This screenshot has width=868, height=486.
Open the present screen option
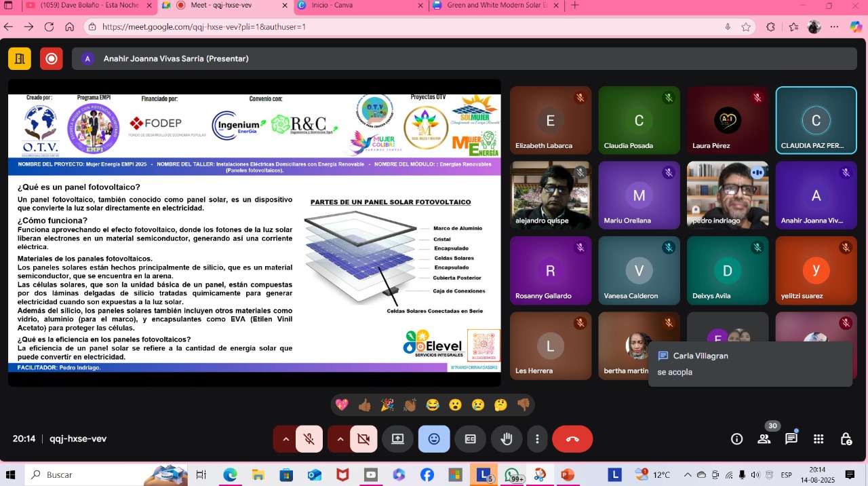click(397, 439)
